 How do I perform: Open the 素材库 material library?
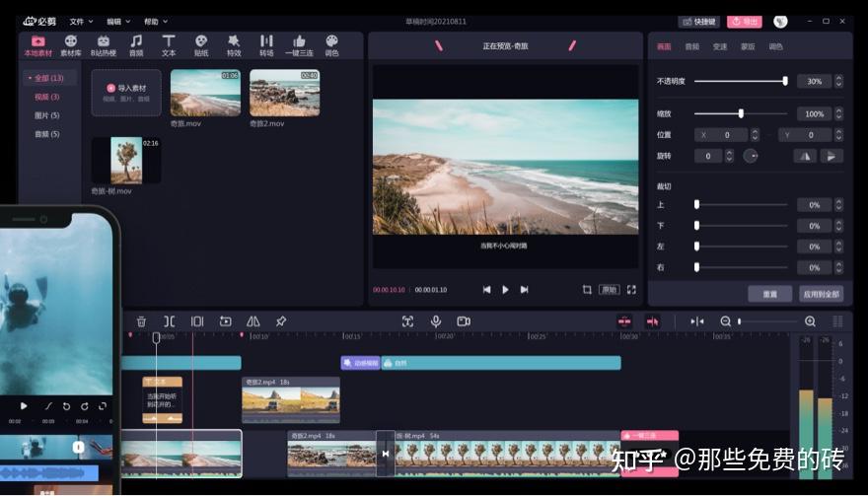70,46
